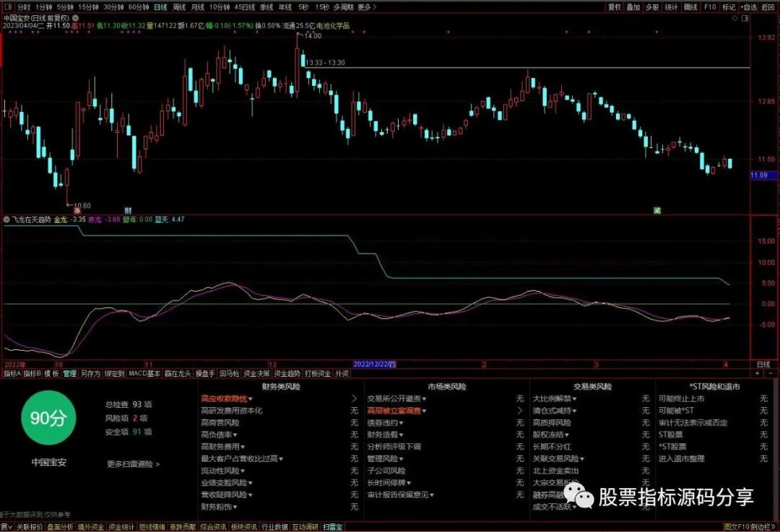Select 年线 yearly chart
The width and height of the screenshot is (780, 532).
[x=285, y=7]
